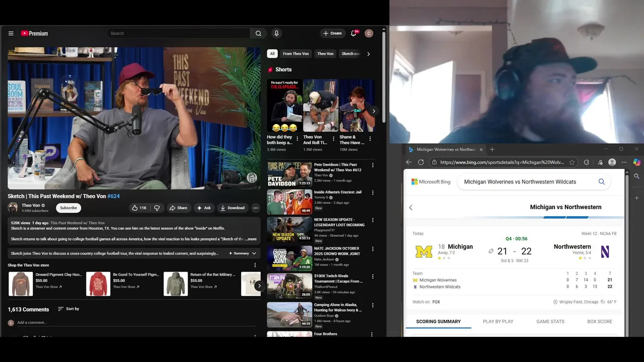Viewport: 644px width, 362px height.
Task: Open more actions menu beside Download
Action: pos(256,208)
